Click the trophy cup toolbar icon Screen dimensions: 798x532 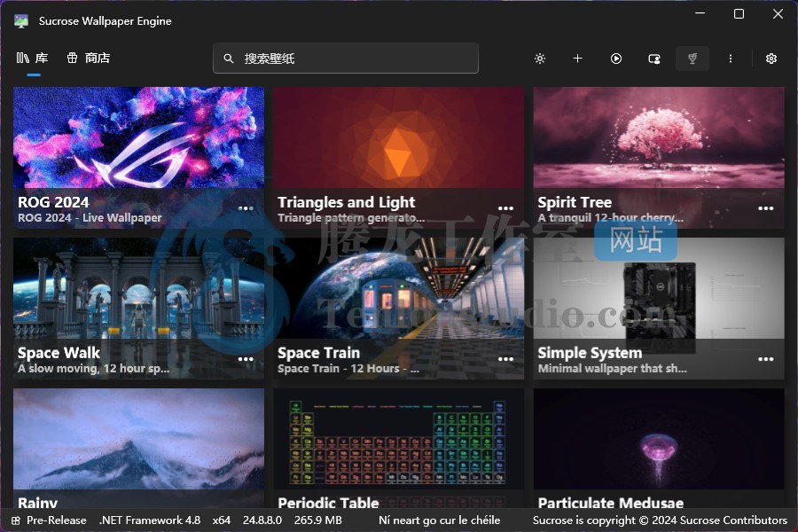pos(692,59)
